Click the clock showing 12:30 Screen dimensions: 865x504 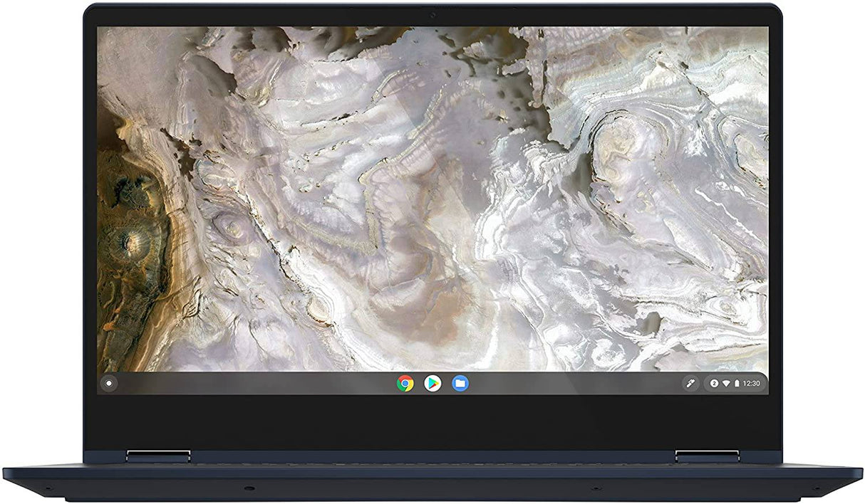coord(752,383)
